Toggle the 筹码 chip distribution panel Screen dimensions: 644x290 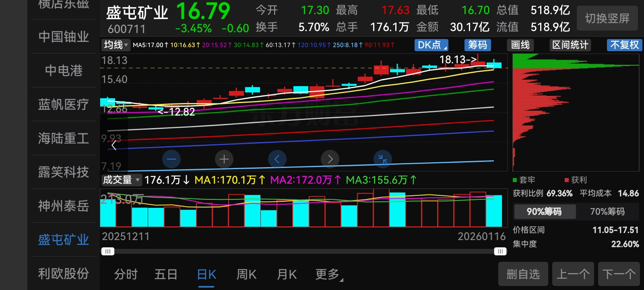click(x=477, y=45)
